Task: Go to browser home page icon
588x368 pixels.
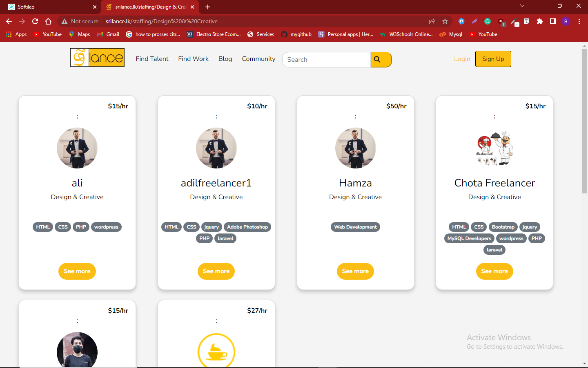Action: tap(48, 21)
